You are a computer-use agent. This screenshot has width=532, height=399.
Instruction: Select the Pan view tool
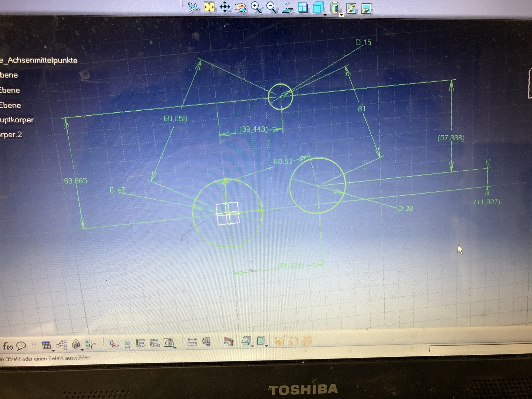click(225, 7)
